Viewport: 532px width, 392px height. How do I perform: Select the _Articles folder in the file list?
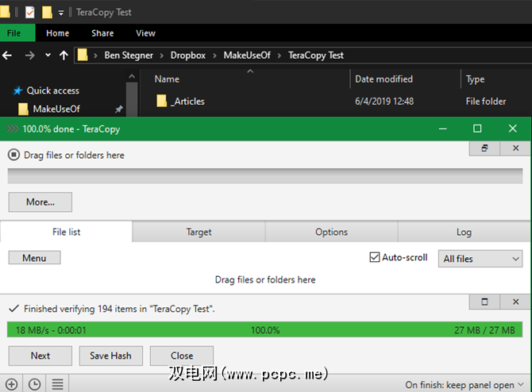click(x=188, y=101)
